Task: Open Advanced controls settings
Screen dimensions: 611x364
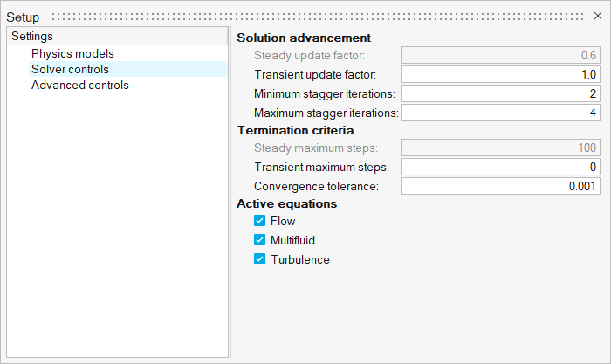Action: [79, 85]
